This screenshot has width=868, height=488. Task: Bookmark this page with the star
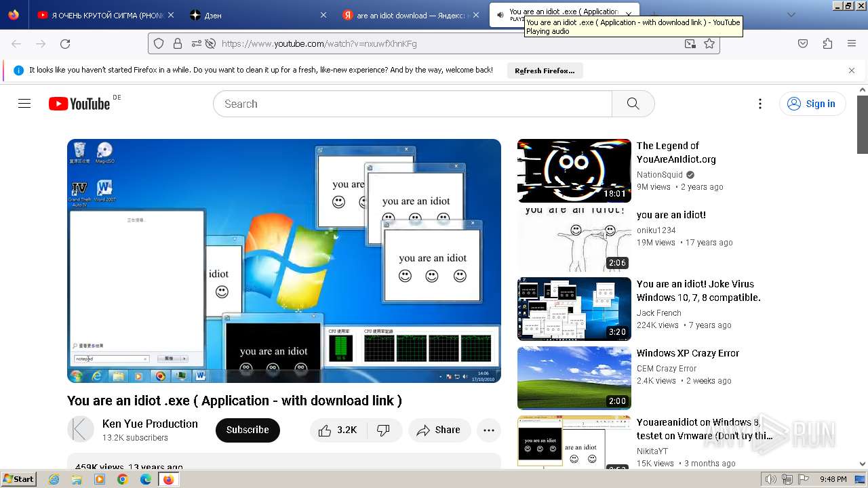709,43
